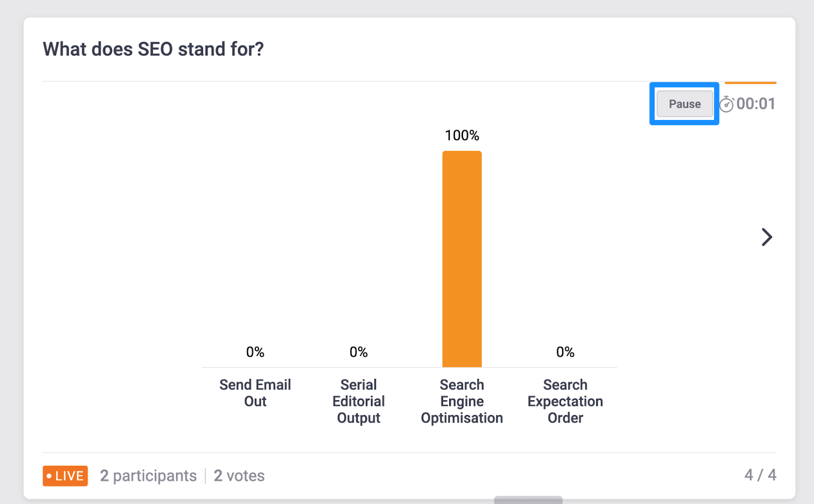The width and height of the screenshot is (814, 504).
Task: Go to next slide with right chevron
Action: click(x=767, y=237)
